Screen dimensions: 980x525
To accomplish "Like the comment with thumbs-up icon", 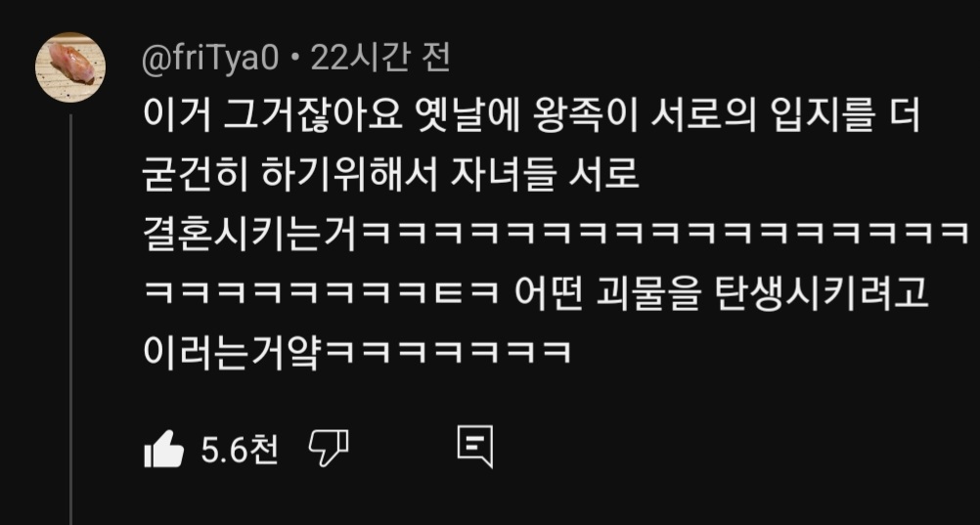I will pos(163,449).
